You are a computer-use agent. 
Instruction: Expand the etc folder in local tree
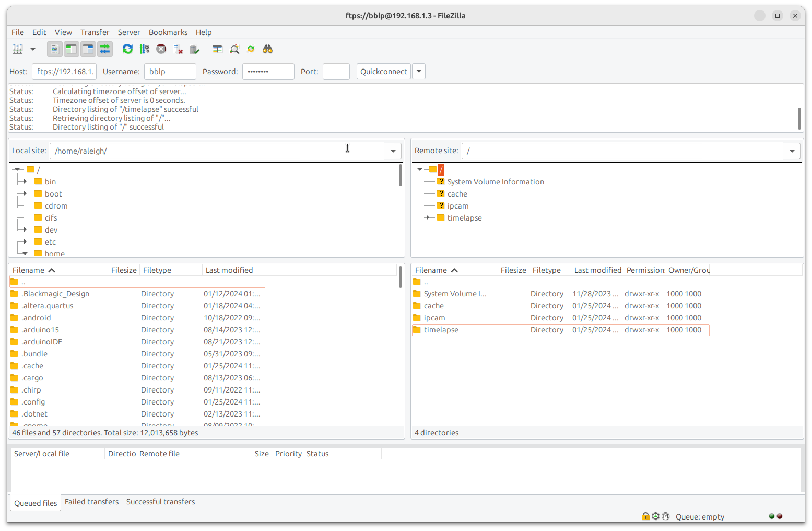(25, 241)
